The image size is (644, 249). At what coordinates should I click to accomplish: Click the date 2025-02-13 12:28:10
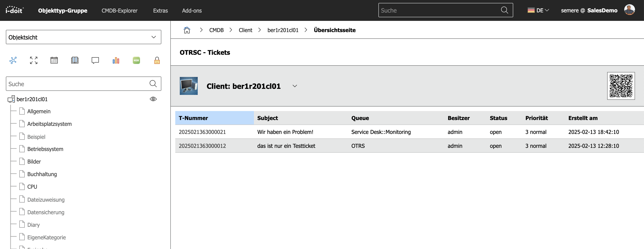593,146
